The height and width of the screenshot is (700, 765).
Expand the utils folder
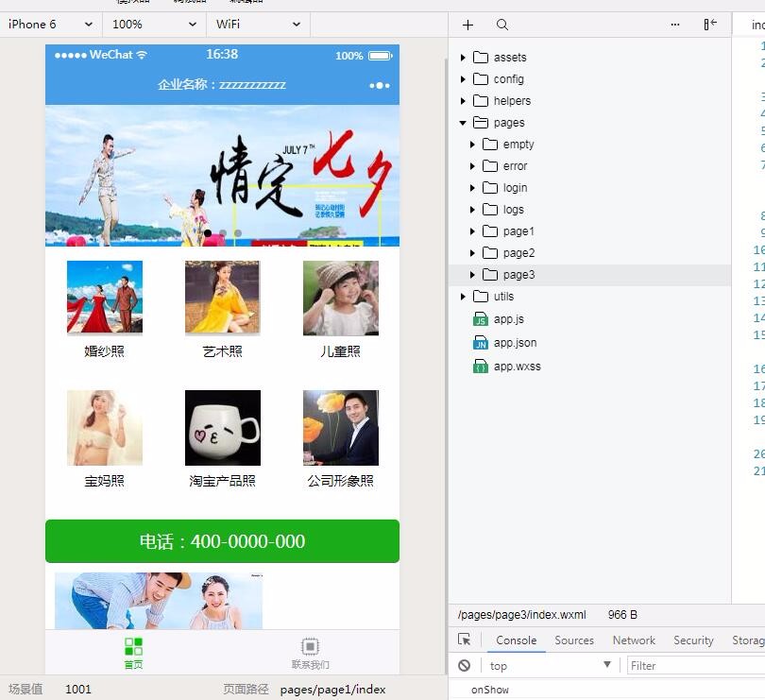[462, 296]
